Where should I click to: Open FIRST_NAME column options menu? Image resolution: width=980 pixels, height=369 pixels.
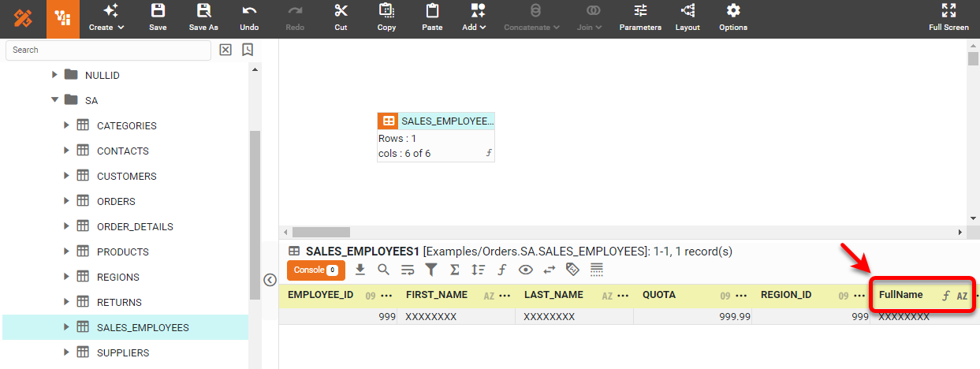pos(505,296)
